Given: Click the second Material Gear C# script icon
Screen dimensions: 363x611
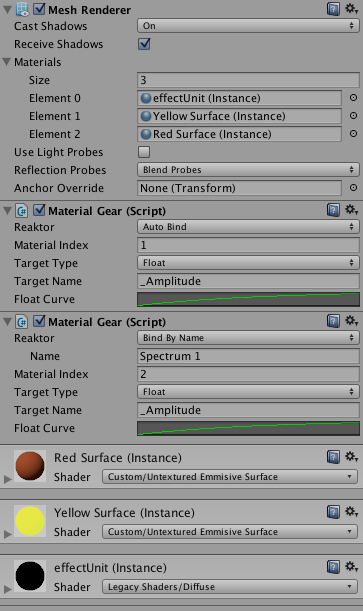Looking at the screenshot, I should click(x=22, y=322).
